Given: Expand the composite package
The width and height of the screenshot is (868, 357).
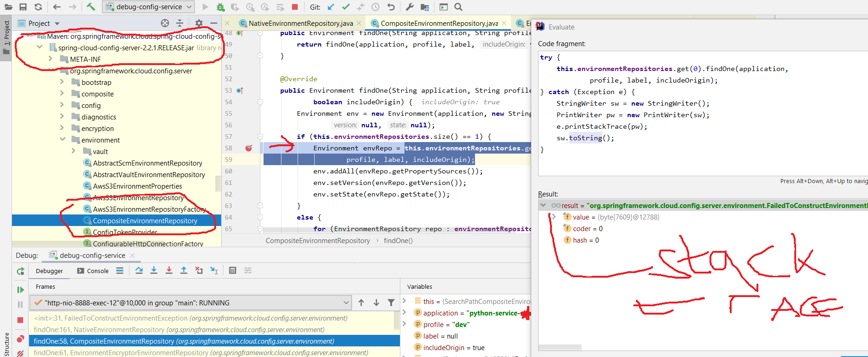Looking at the screenshot, I should point(62,93).
